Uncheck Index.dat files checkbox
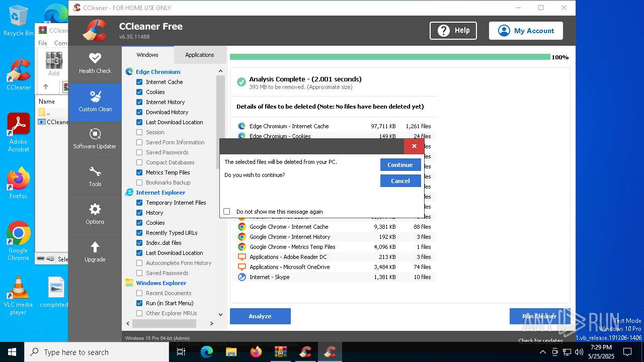Viewport: 644px width, 362px height. pos(139,243)
